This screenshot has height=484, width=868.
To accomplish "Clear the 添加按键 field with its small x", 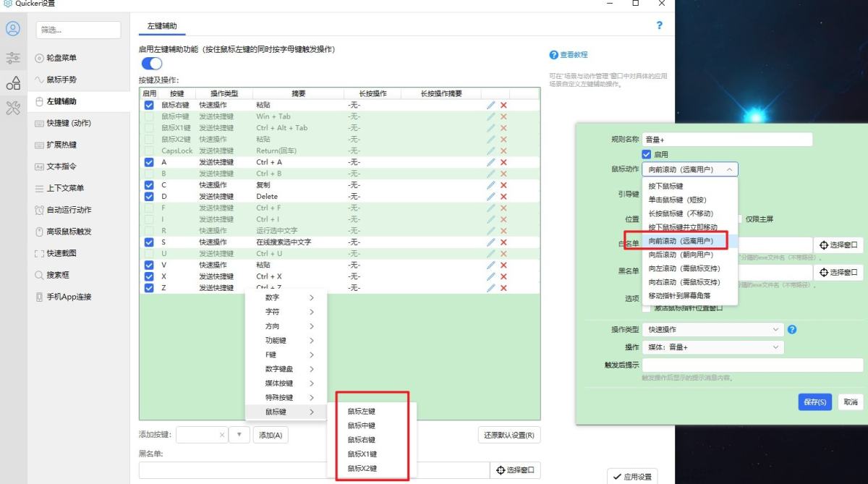I will coord(222,435).
